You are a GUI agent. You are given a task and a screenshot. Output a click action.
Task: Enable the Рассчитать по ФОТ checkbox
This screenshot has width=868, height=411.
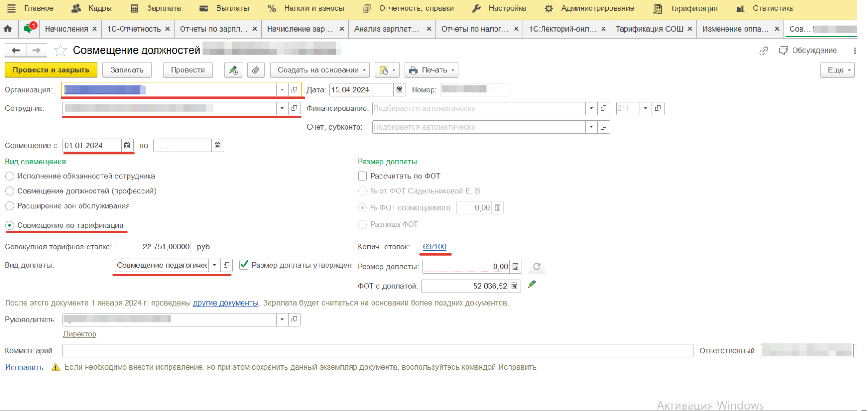click(362, 176)
